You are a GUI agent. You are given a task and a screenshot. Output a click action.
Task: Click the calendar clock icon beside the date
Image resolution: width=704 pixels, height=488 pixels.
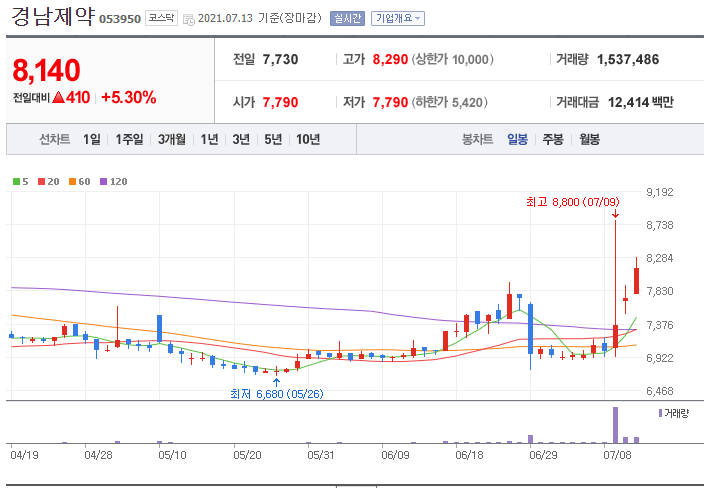[x=189, y=19]
